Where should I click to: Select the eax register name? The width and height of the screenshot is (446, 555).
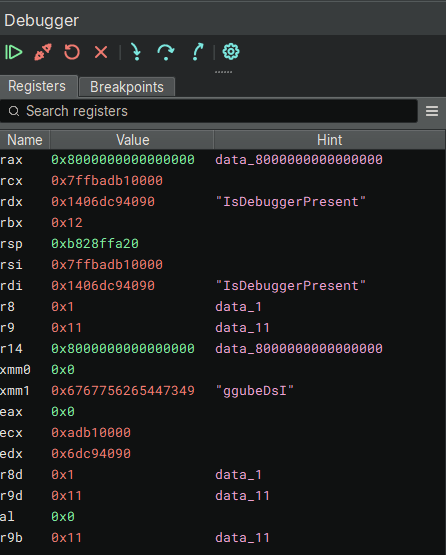11,412
